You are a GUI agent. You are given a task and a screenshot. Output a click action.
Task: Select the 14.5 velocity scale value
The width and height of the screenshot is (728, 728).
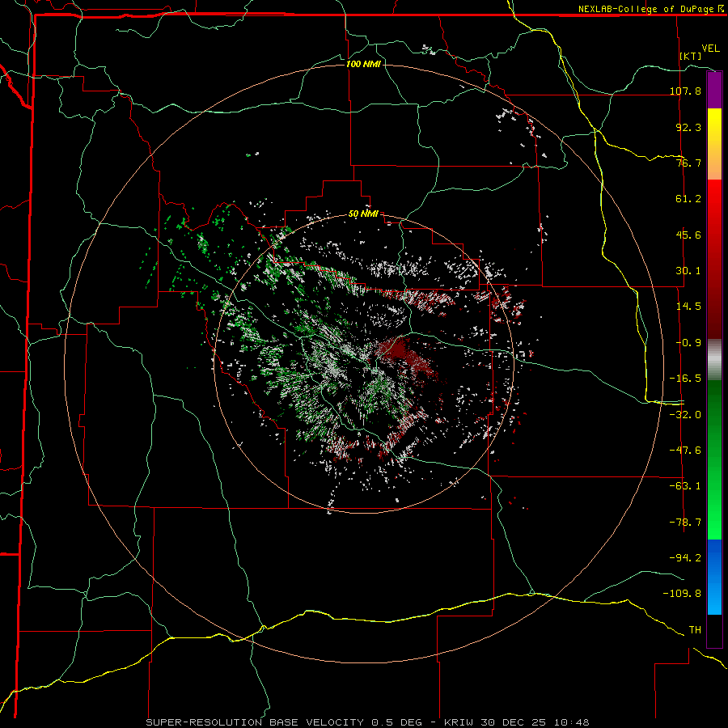[688, 307]
